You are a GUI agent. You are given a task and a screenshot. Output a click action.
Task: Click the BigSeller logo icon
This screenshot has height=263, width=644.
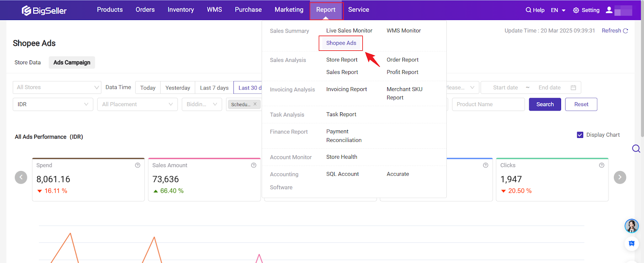click(27, 10)
